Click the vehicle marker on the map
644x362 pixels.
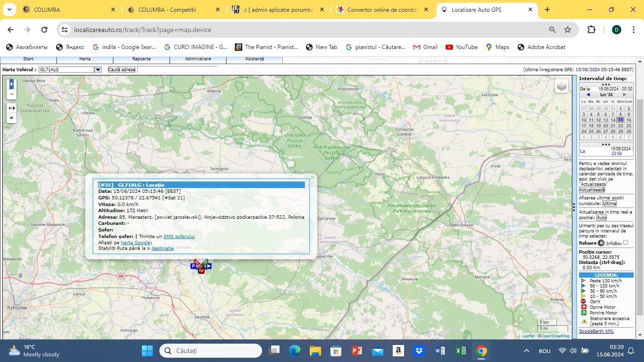[201, 266]
